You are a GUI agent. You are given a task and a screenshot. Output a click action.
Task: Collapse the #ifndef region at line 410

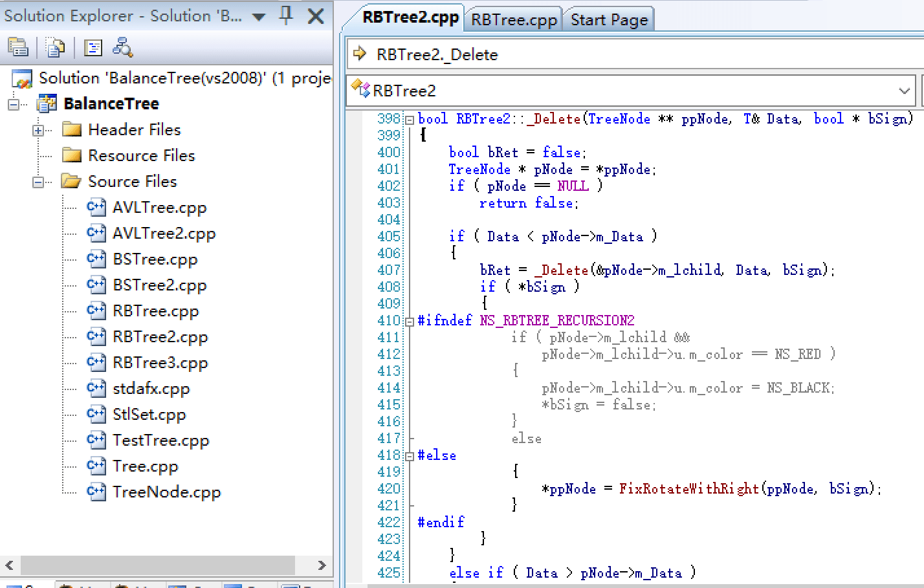[x=409, y=321]
